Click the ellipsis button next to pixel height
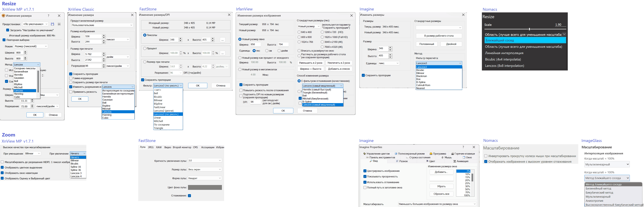Image resolution: width=644 pixels, height=207 pixels. [x=222, y=40]
